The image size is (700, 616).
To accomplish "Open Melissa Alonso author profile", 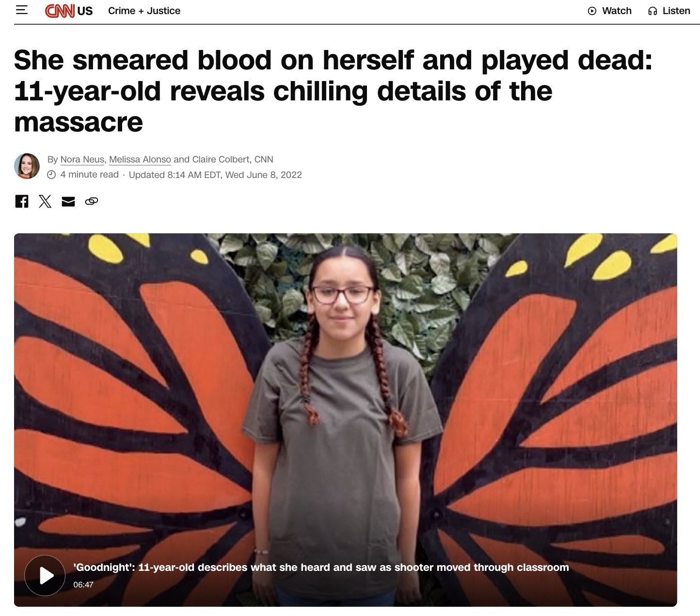I will pos(140,160).
